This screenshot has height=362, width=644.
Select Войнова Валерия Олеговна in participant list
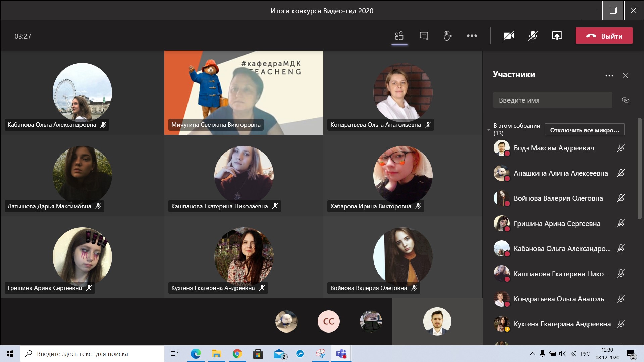tap(558, 198)
